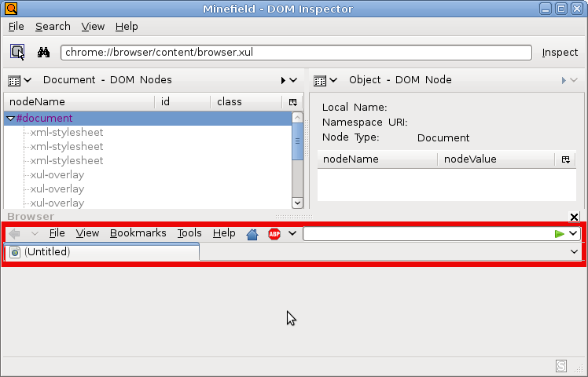588x377 pixels.
Task: Open back history dropdown arrow in Browser pane
Action: coord(35,233)
